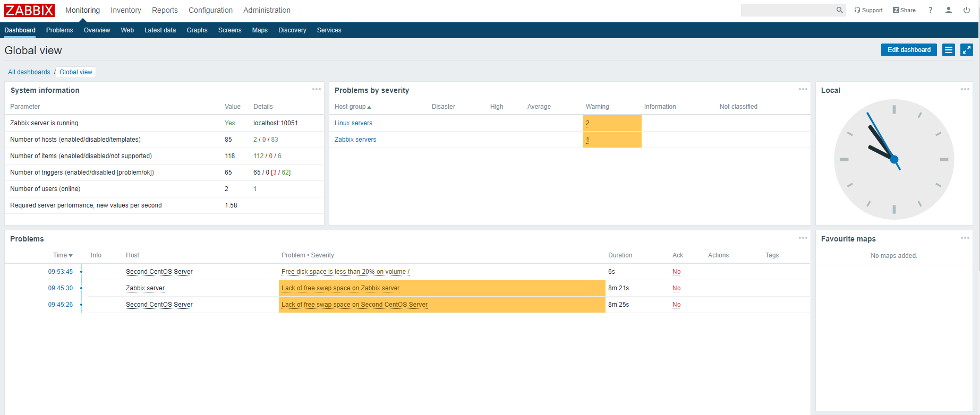This screenshot has height=415, width=980.
Task: Sort by Host group column
Action: 353,107
